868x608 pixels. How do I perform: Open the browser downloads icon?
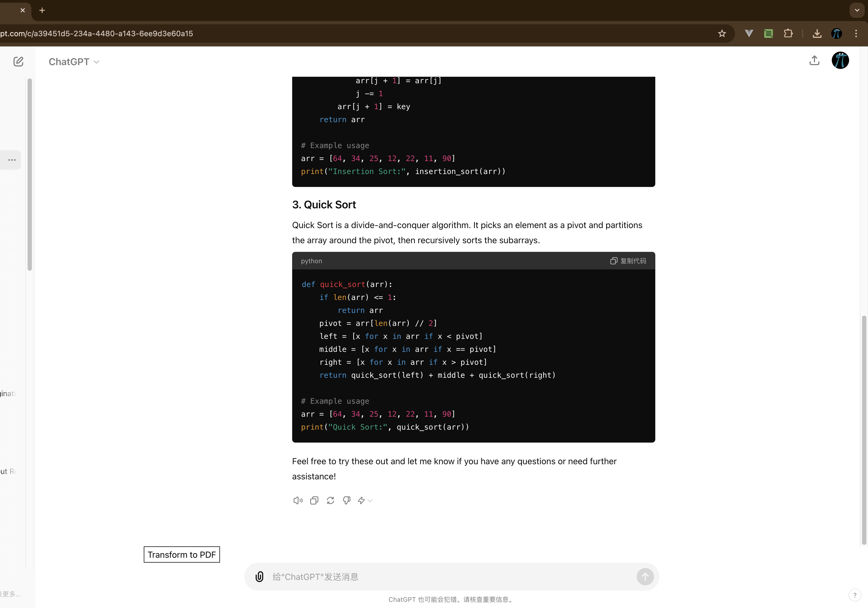pyautogui.click(x=817, y=34)
